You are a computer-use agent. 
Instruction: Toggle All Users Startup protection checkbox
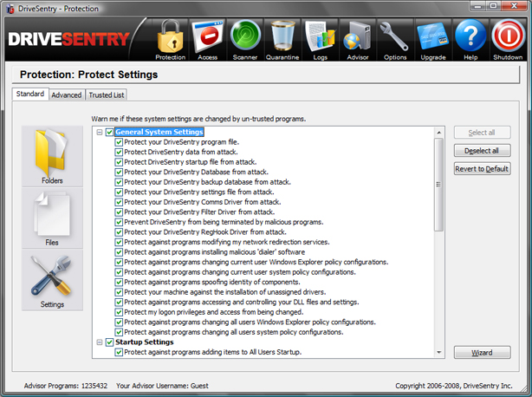pyautogui.click(x=119, y=352)
